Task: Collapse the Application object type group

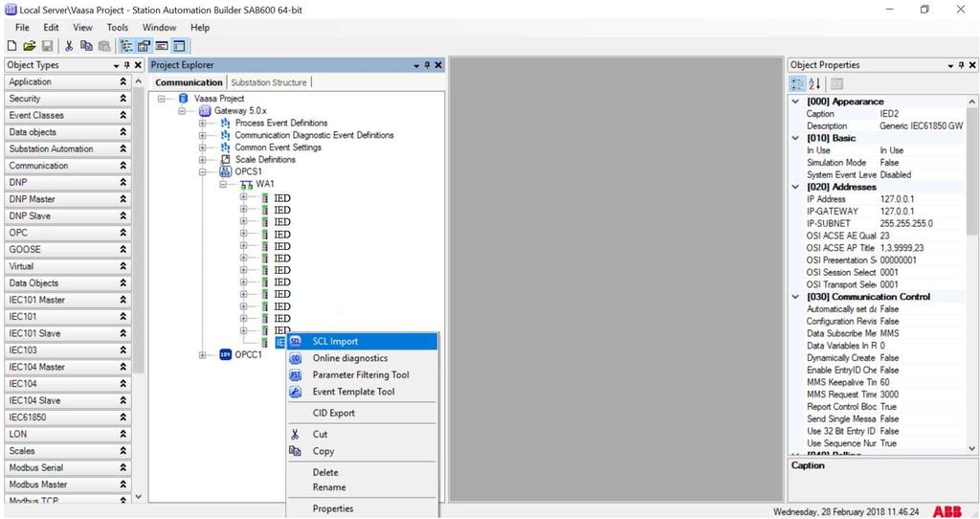Action: [x=123, y=82]
